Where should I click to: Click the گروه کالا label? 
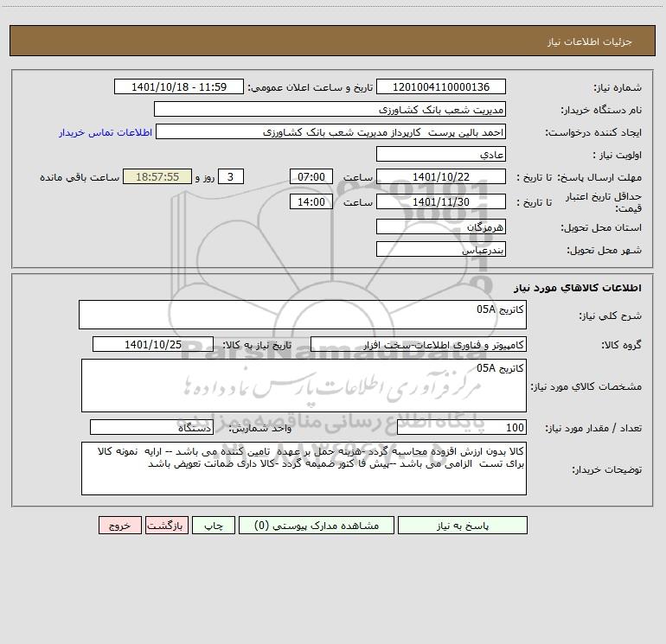coord(621,345)
